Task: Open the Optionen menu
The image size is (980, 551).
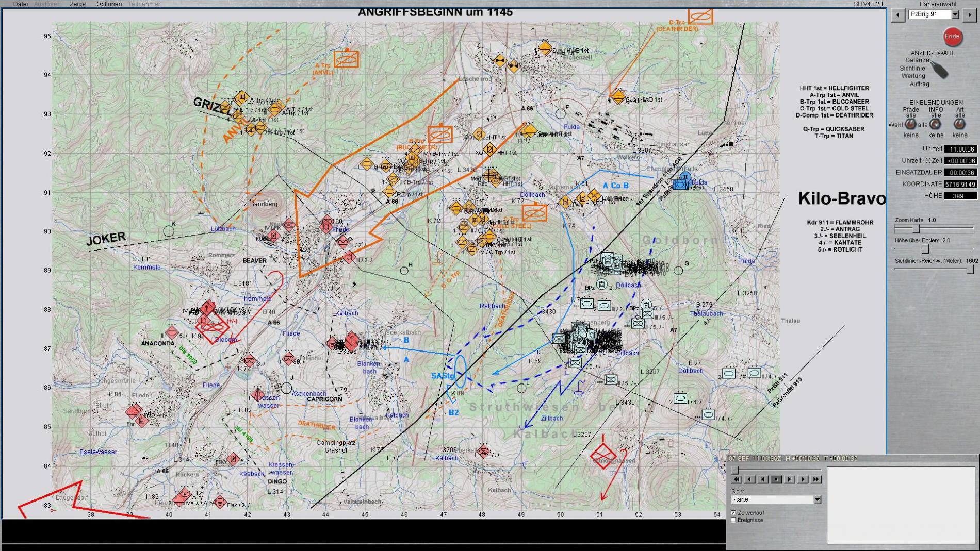Action: (x=109, y=4)
